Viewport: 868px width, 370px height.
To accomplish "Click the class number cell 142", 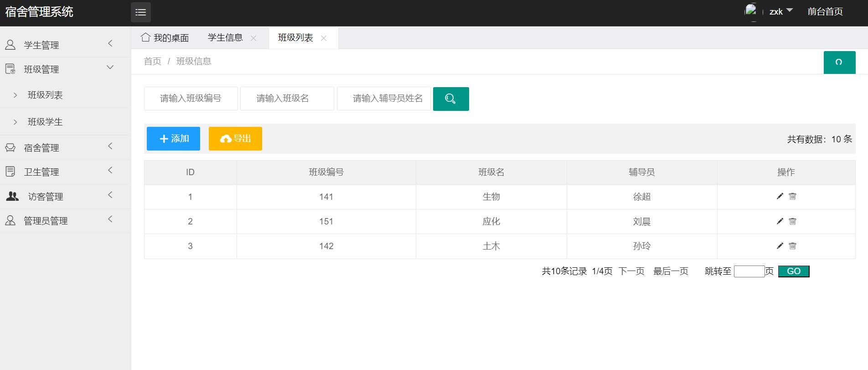I will coord(326,246).
